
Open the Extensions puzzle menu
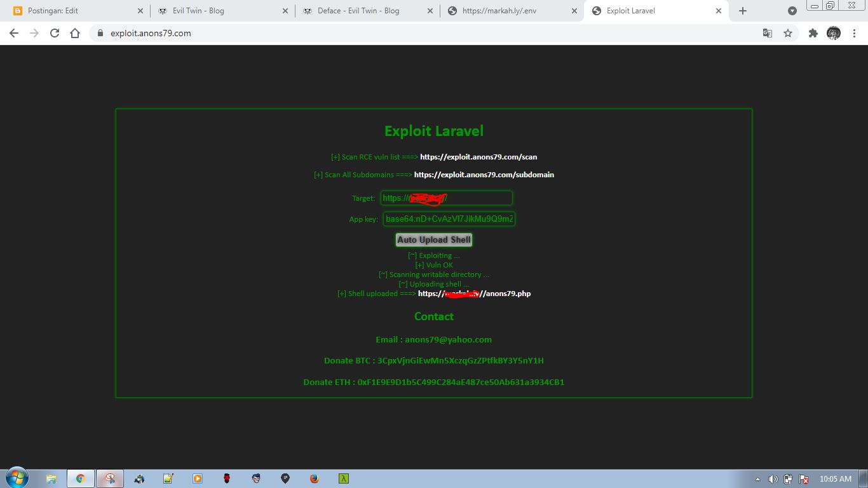pos(813,33)
